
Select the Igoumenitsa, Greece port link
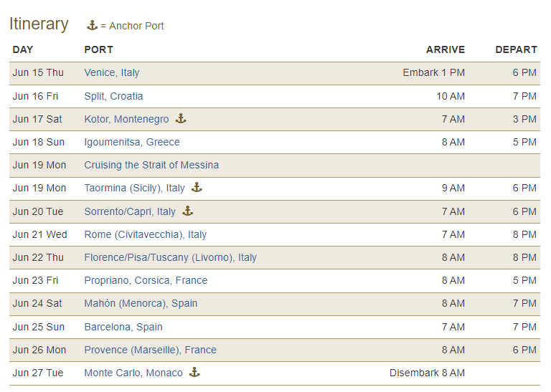pyautogui.click(x=132, y=142)
